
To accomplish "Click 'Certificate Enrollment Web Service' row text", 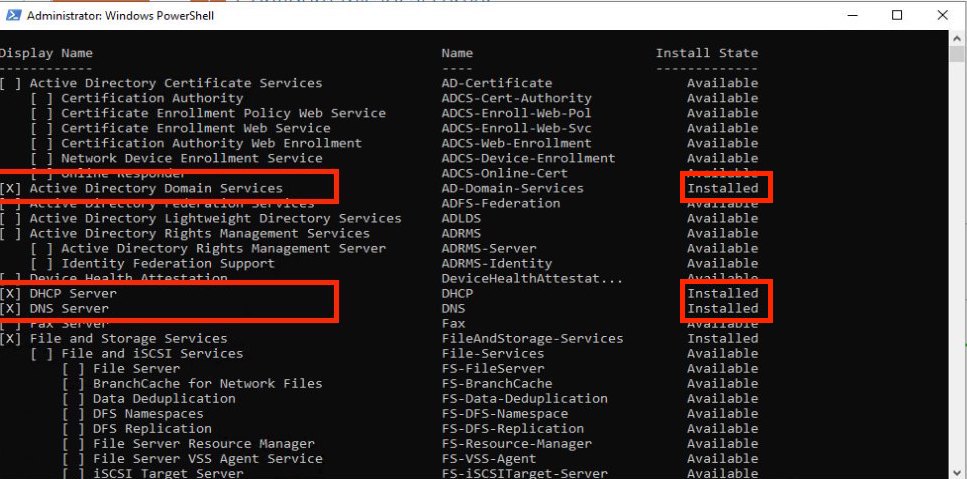I will [195, 128].
